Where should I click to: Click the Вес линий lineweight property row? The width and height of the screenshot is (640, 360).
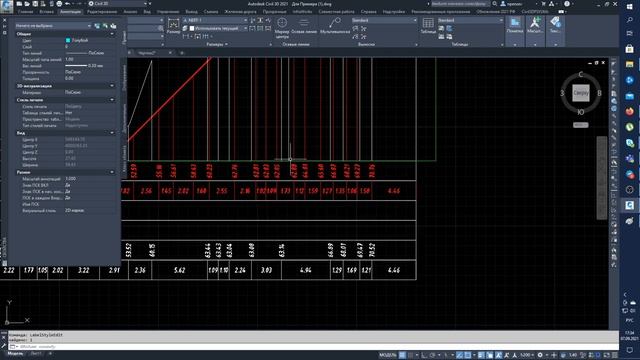coord(65,66)
